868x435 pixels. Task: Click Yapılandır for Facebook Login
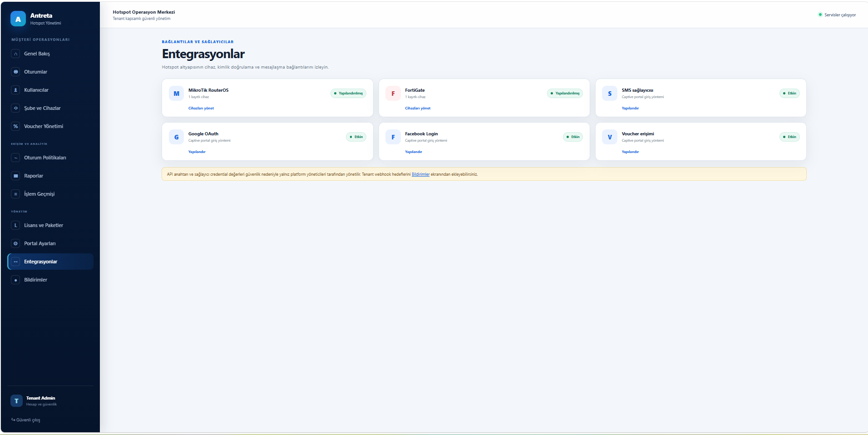coord(414,152)
